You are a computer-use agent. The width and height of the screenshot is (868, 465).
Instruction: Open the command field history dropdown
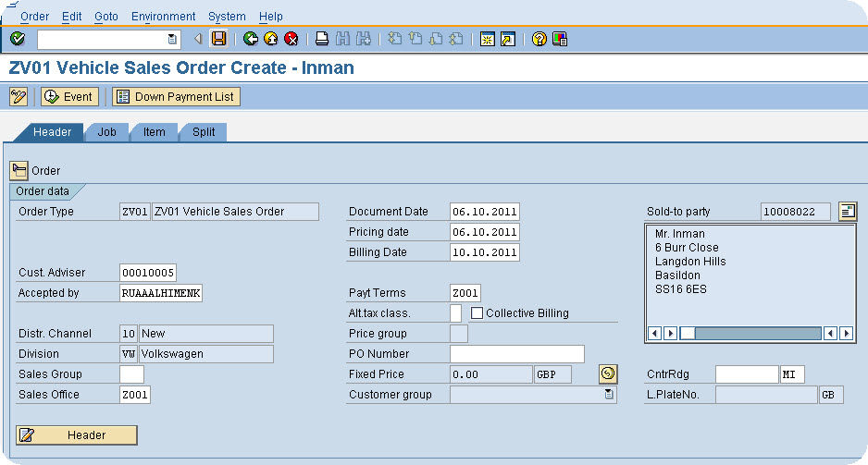172,39
